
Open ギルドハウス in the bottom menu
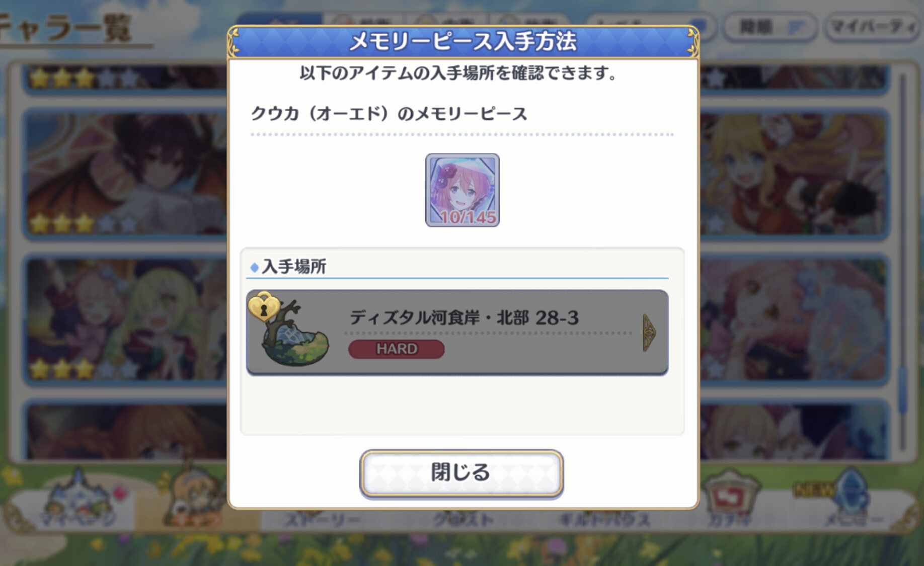pos(604,519)
